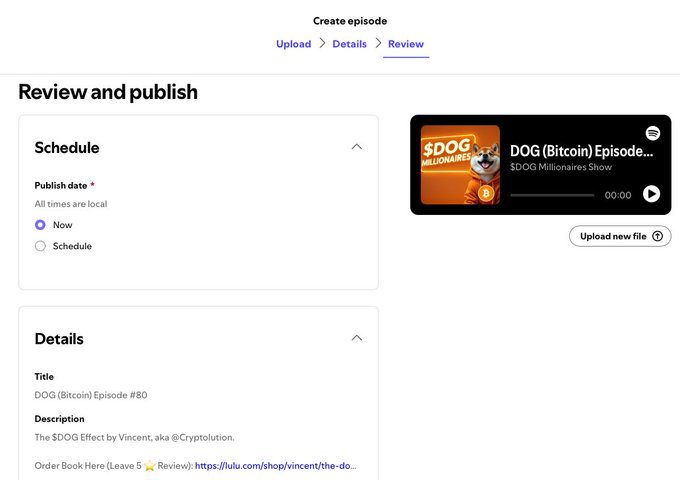Click the Upload new file button label
680x480 pixels.
click(x=613, y=236)
